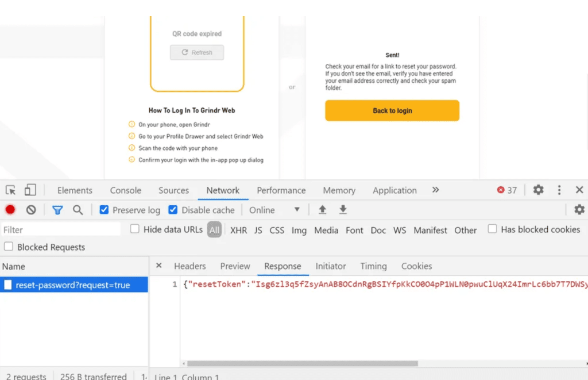Screen dimensions: 588x380
Task: Filter requests by Img
Action: click(x=299, y=230)
